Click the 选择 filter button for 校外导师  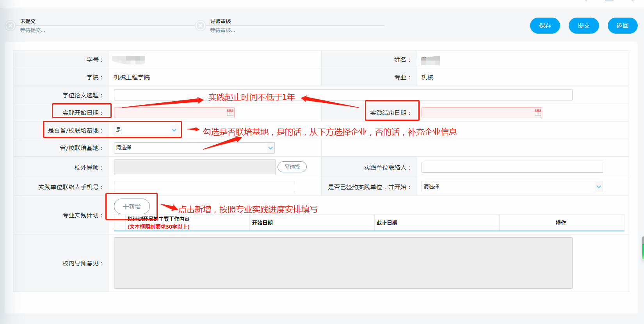[x=292, y=167]
